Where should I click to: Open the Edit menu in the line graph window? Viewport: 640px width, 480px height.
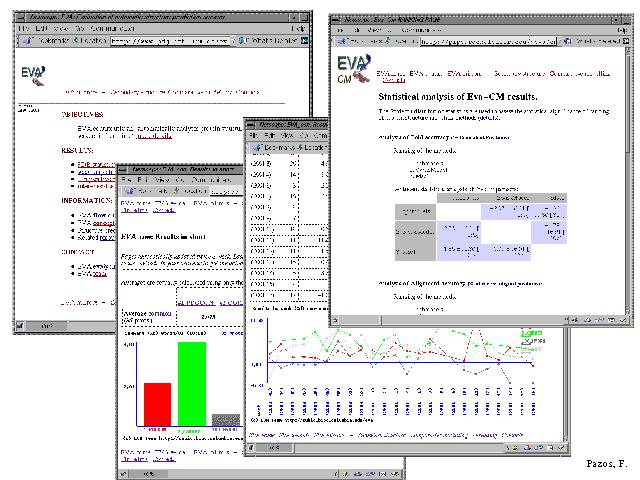(x=269, y=135)
